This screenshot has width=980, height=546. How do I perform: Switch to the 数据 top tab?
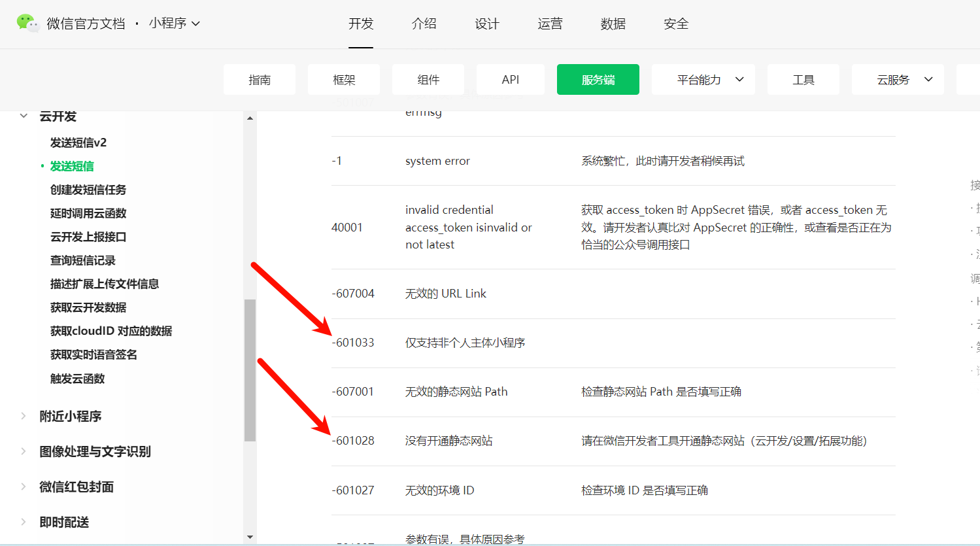pos(613,24)
